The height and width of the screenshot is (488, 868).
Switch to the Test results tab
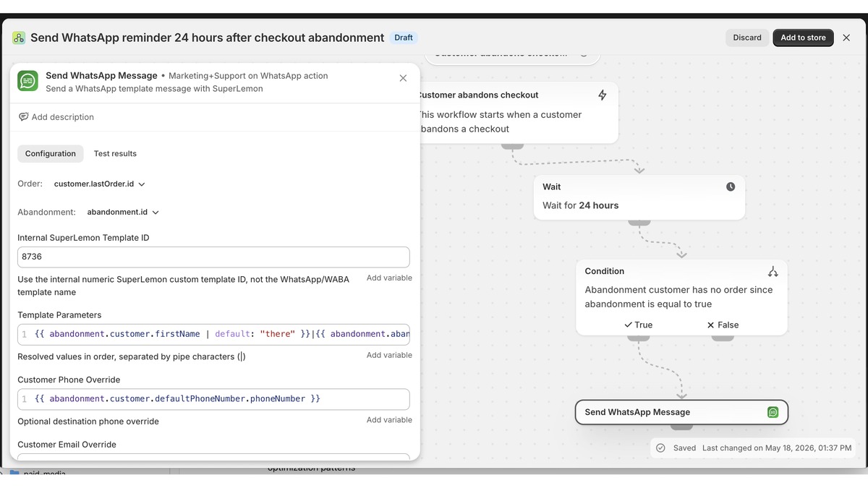(x=115, y=153)
